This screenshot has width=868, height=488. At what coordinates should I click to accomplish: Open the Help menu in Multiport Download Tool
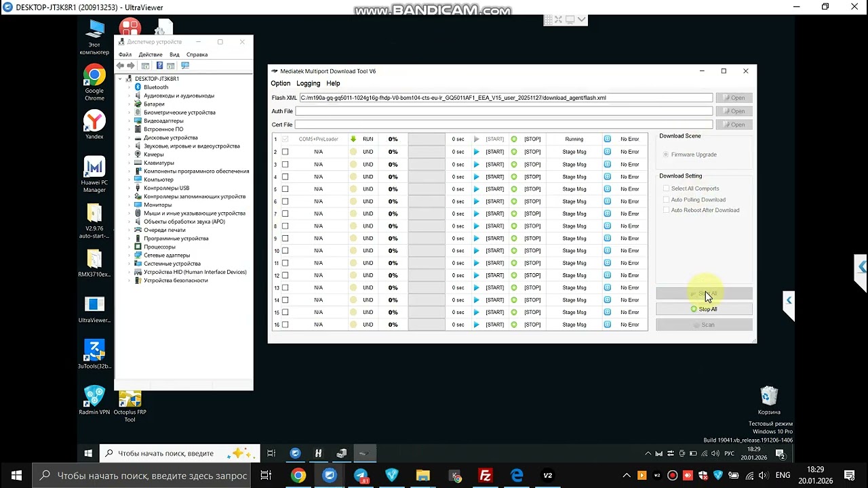333,83
